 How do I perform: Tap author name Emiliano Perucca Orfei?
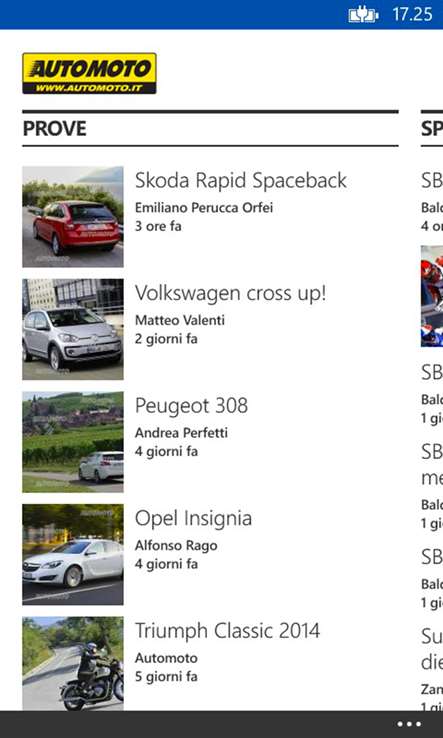(x=204, y=208)
